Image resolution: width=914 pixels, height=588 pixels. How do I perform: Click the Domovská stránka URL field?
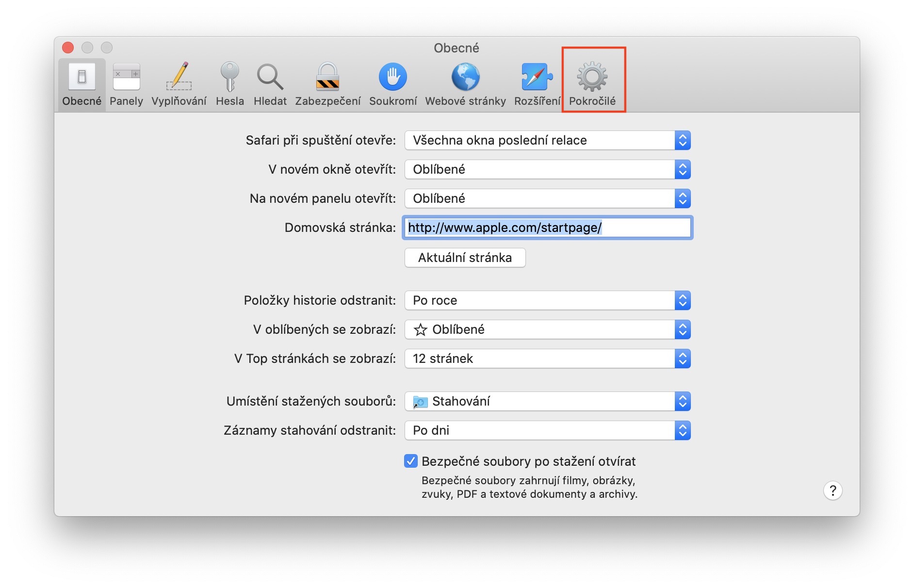(x=548, y=228)
